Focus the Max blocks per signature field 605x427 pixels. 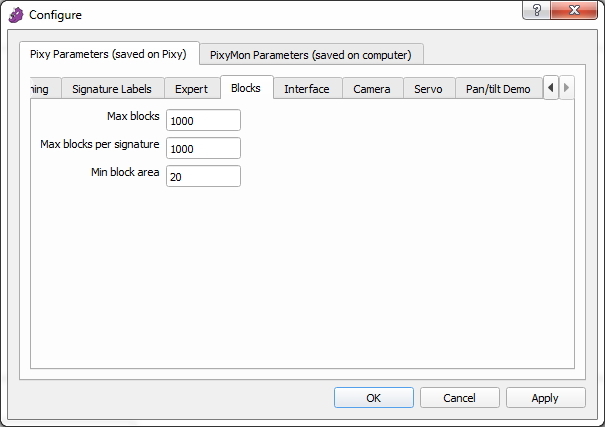[x=203, y=148]
